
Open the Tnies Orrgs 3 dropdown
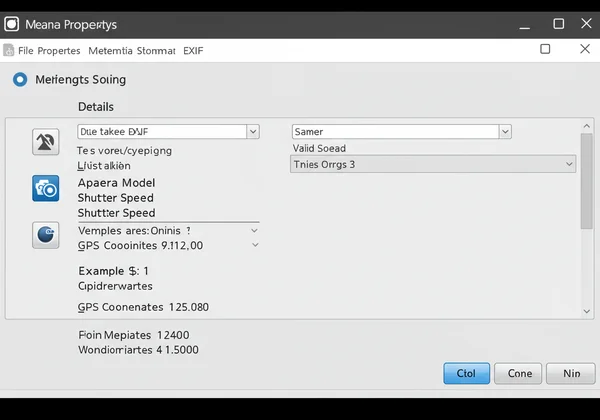[569, 164]
